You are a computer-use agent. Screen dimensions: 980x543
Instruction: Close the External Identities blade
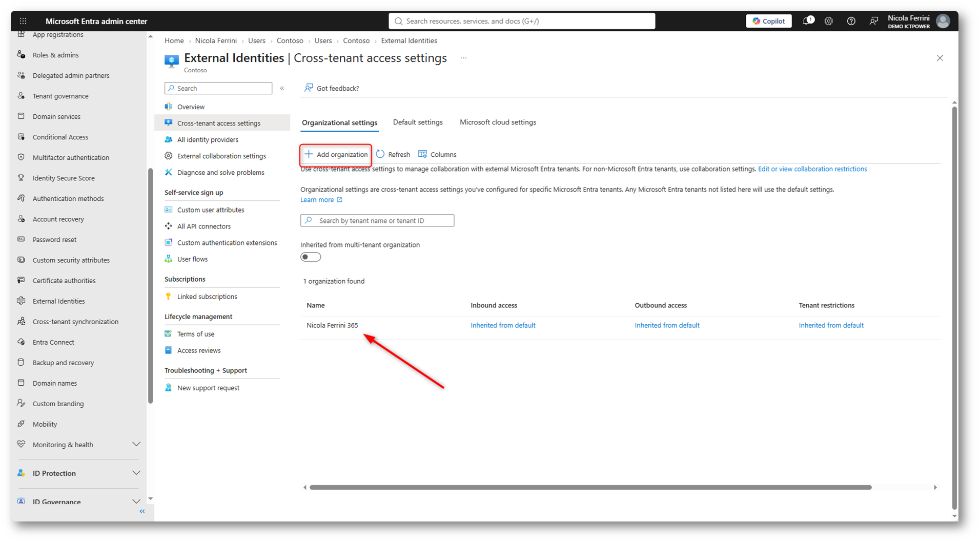[940, 58]
